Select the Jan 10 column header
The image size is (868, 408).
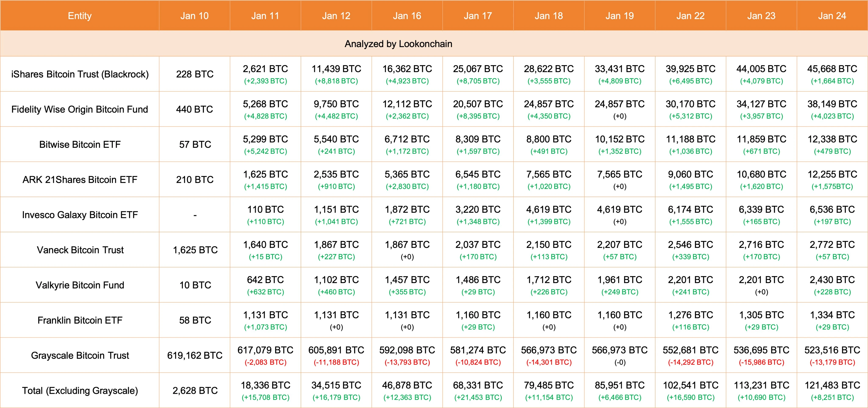pyautogui.click(x=194, y=16)
